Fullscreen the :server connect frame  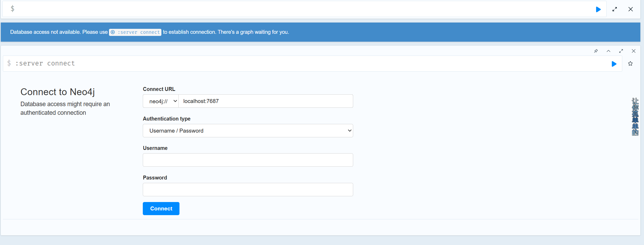pyautogui.click(x=621, y=51)
